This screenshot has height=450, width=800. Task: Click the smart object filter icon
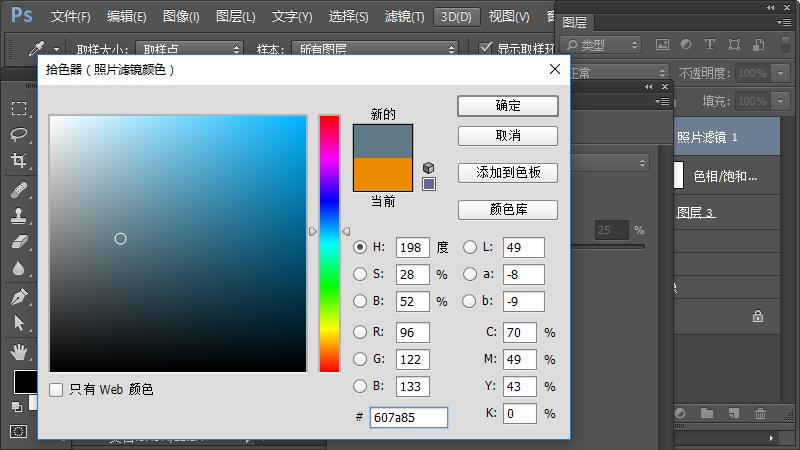[x=759, y=45]
